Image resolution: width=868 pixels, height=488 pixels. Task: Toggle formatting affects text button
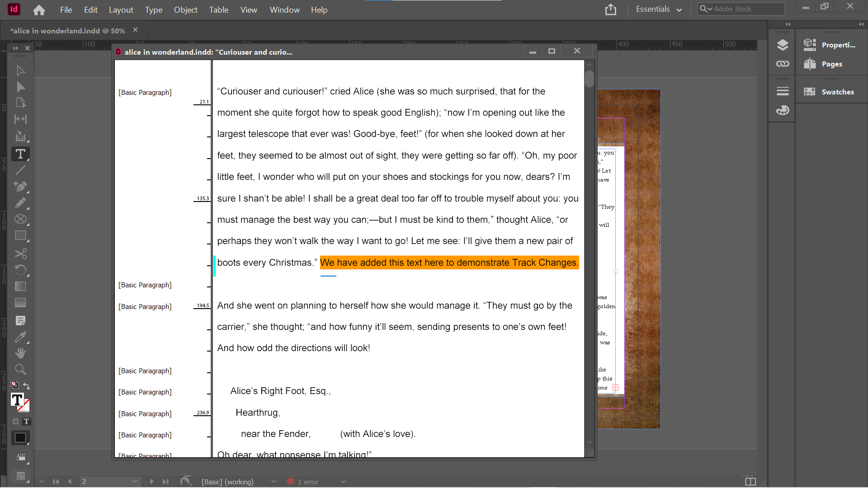pos(27,421)
